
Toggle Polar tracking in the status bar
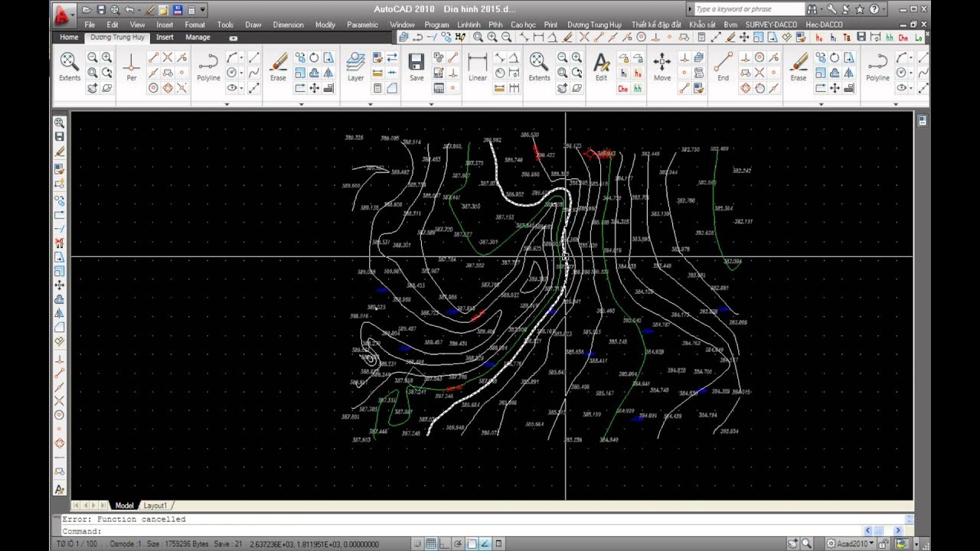coord(458,543)
